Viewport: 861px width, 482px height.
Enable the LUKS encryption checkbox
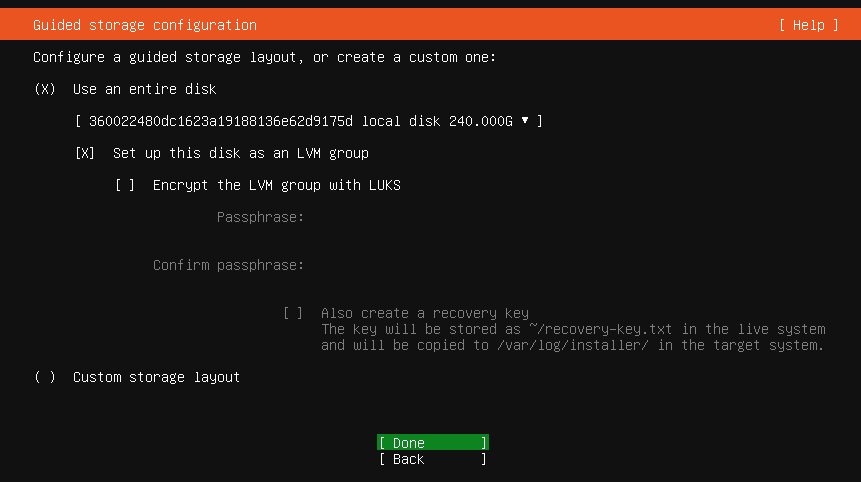tap(125, 185)
